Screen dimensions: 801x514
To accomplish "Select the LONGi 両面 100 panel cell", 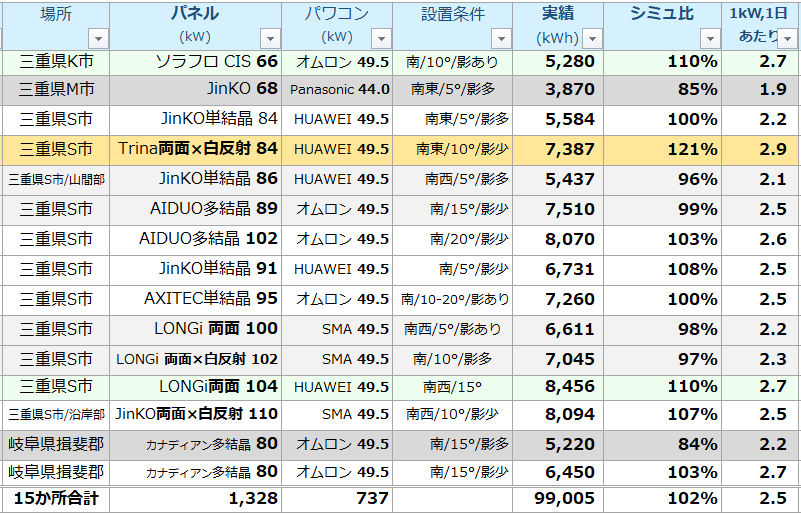I will [196, 329].
